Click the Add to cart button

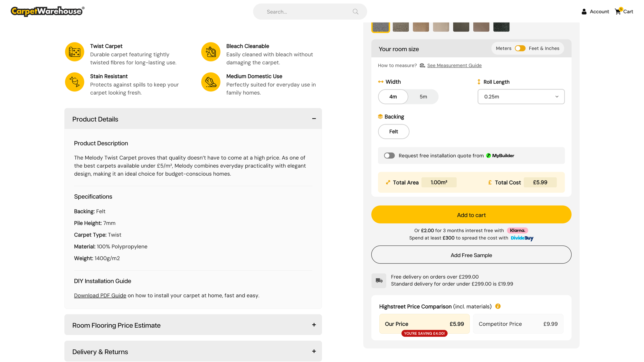[471, 215]
